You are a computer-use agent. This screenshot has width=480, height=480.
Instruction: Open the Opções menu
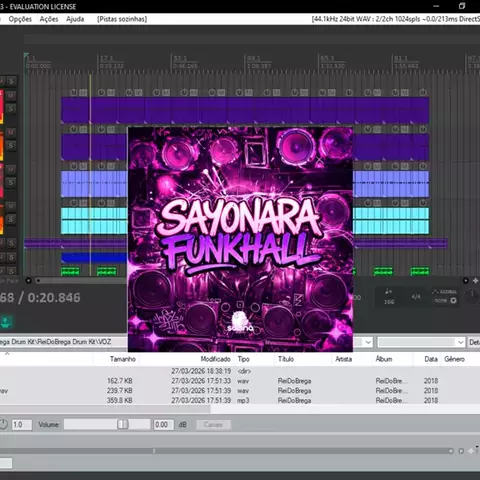click(20, 19)
